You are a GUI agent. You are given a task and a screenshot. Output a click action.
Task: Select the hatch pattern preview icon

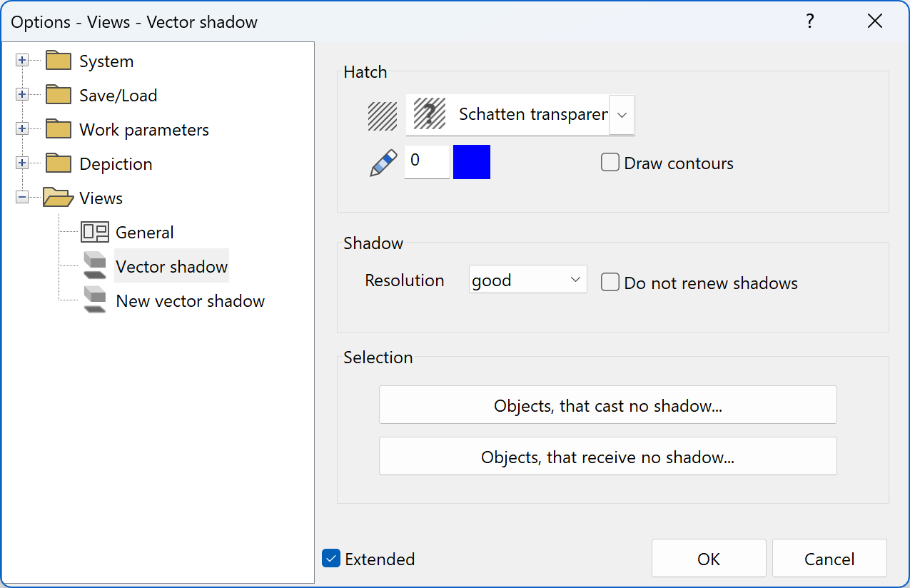click(x=383, y=115)
